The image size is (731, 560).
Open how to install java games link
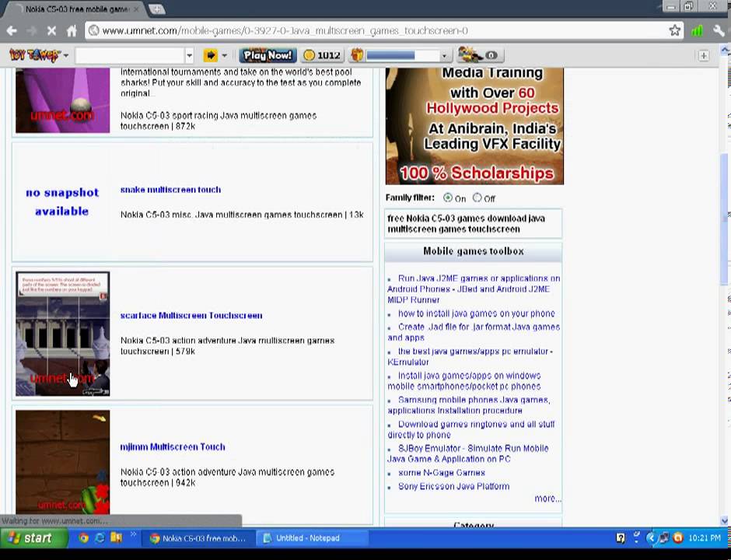477,313
